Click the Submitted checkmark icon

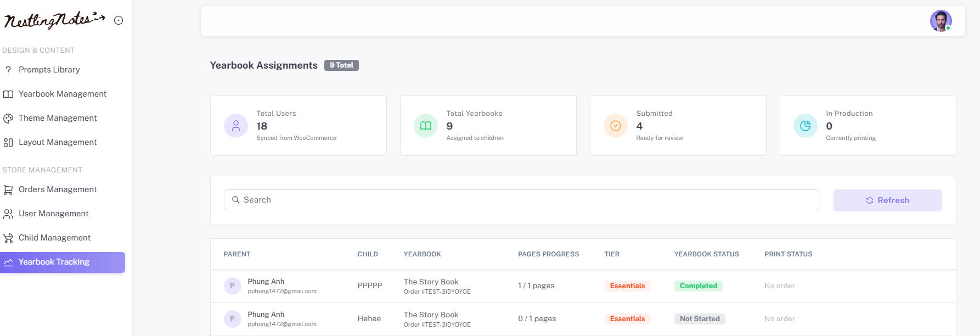[616, 126]
